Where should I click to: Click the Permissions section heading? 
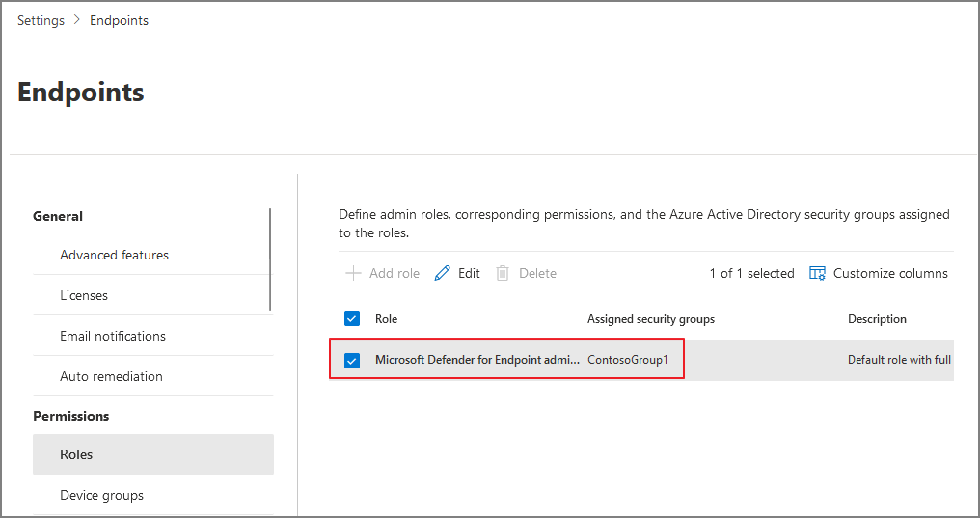click(70, 416)
